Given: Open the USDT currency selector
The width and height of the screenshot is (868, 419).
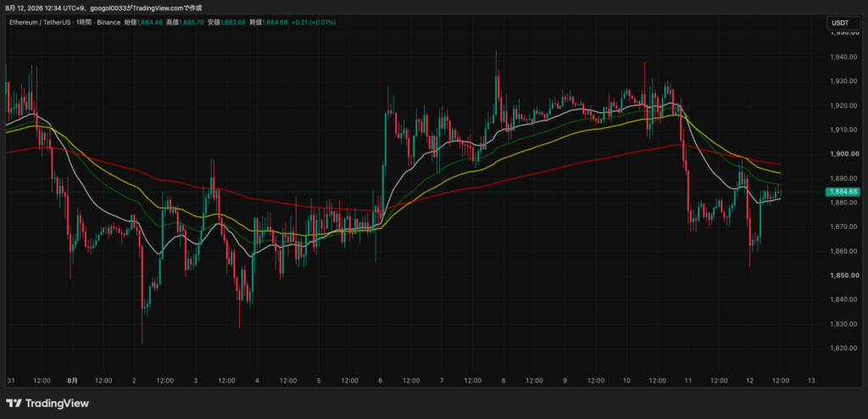Looking at the screenshot, I should (844, 23).
